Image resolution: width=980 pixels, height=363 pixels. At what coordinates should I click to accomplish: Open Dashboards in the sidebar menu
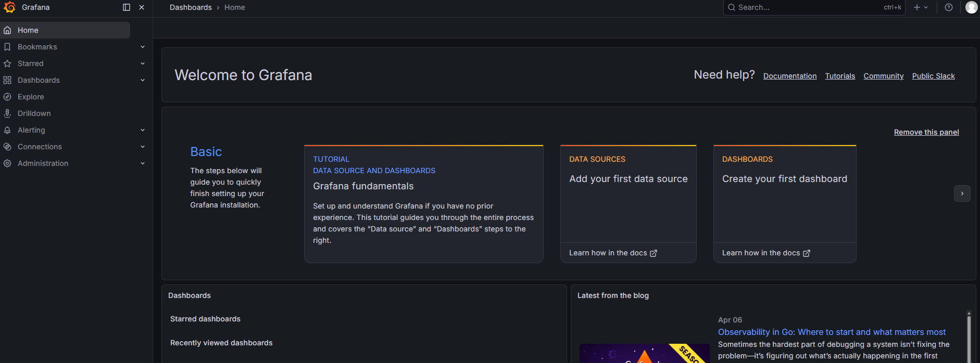pos(39,80)
